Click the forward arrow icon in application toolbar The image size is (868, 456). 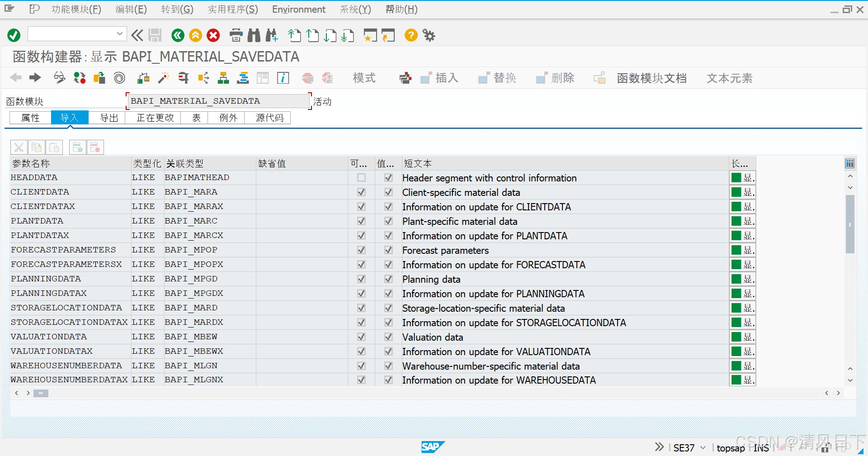(35, 78)
